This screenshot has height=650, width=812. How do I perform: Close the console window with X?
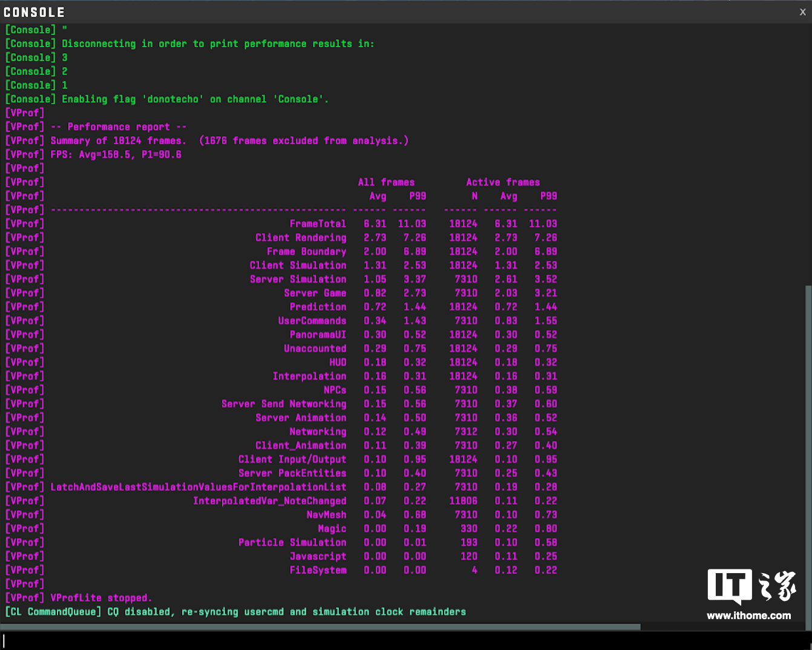point(802,12)
